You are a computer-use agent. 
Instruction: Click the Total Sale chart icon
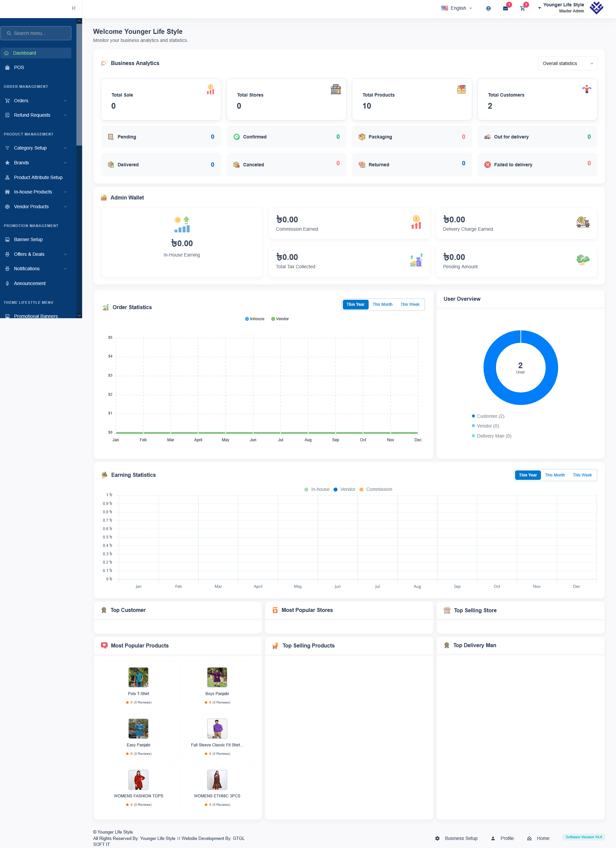coord(210,90)
